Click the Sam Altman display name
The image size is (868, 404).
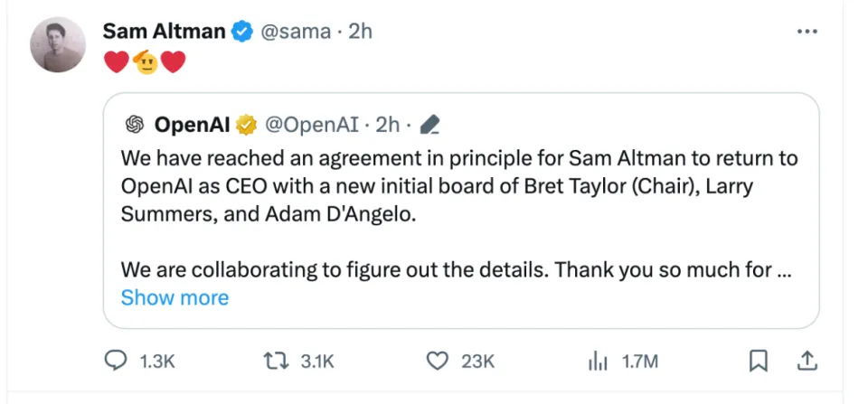(164, 32)
